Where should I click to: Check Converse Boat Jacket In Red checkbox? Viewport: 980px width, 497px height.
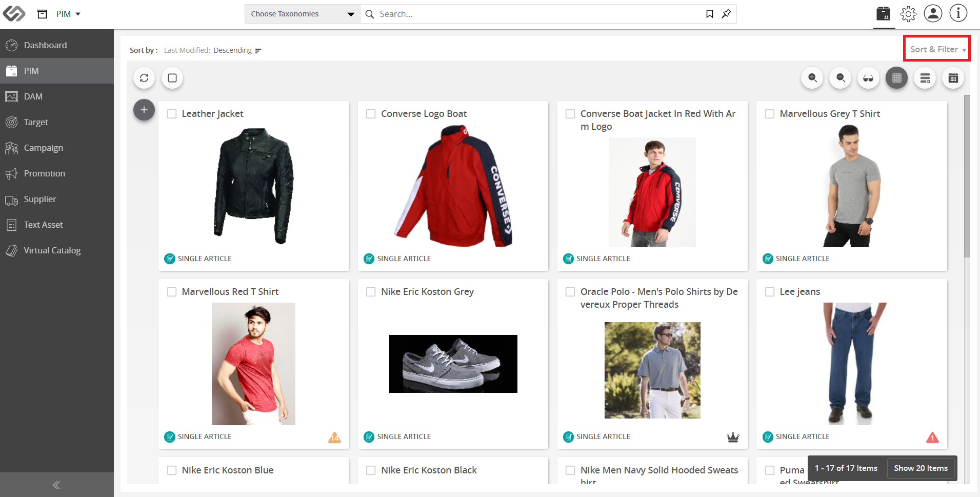pos(570,114)
